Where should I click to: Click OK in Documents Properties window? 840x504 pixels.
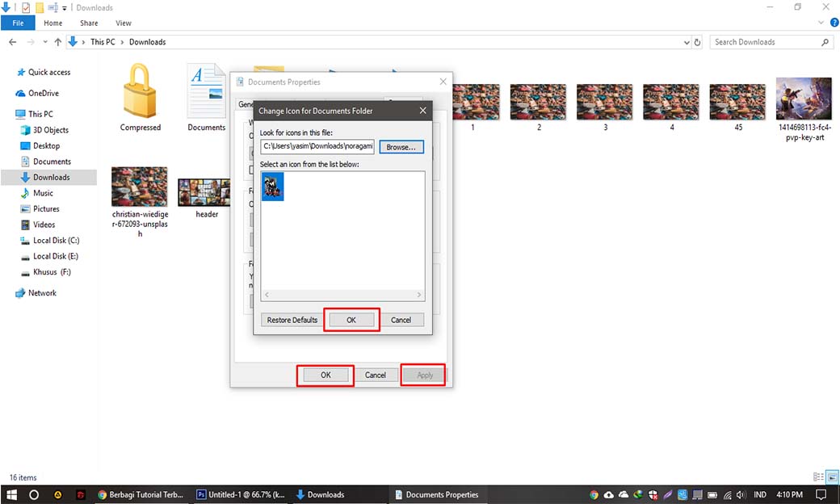click(x=325, y=375)
